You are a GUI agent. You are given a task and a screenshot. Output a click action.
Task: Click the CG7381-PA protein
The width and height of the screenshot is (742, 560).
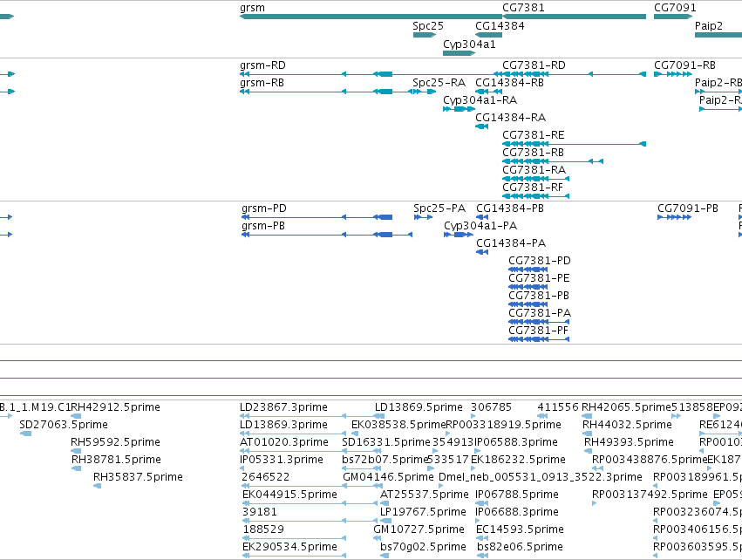tap(539, 323)
